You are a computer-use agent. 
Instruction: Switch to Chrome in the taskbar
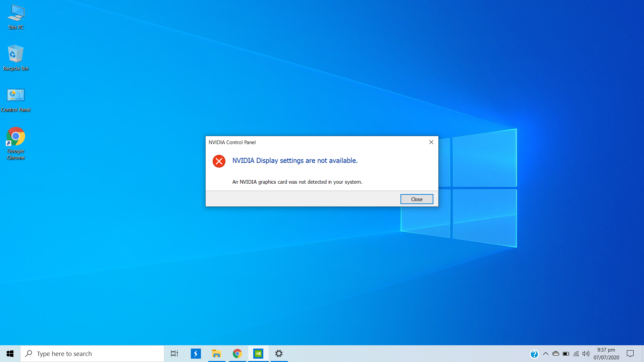point(237,354)
